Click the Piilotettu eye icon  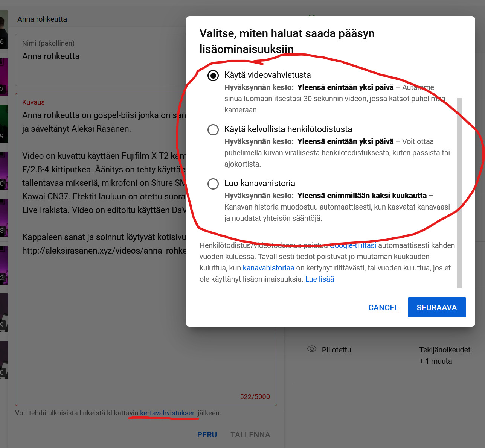312,349
